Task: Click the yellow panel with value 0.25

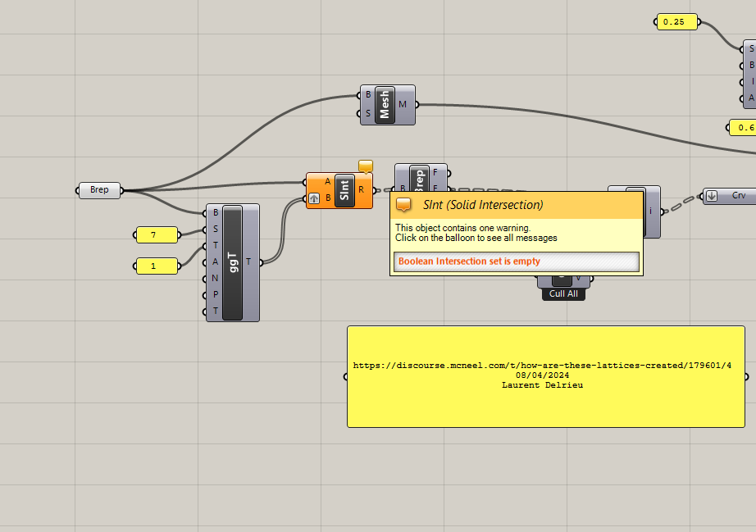Action: [x=677, y=21]
